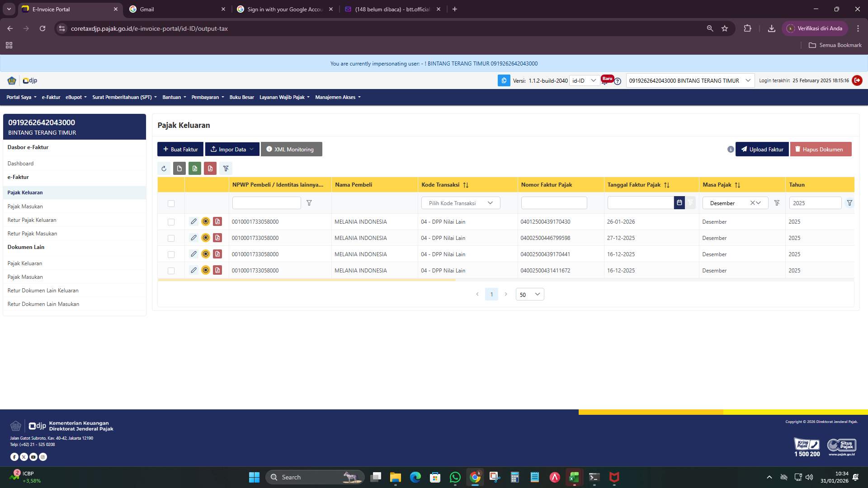Select all invoices with the header checkbox

[171, 203]
